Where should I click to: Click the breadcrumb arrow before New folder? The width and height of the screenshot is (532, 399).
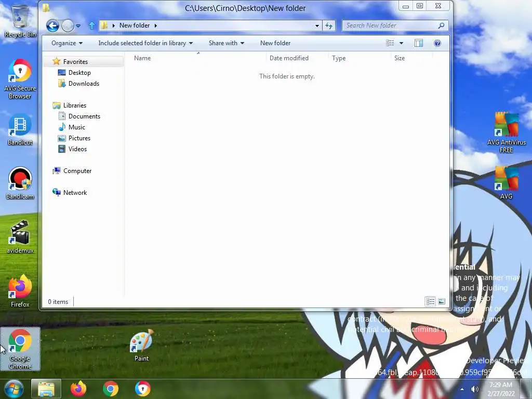[x=113, y=25]
